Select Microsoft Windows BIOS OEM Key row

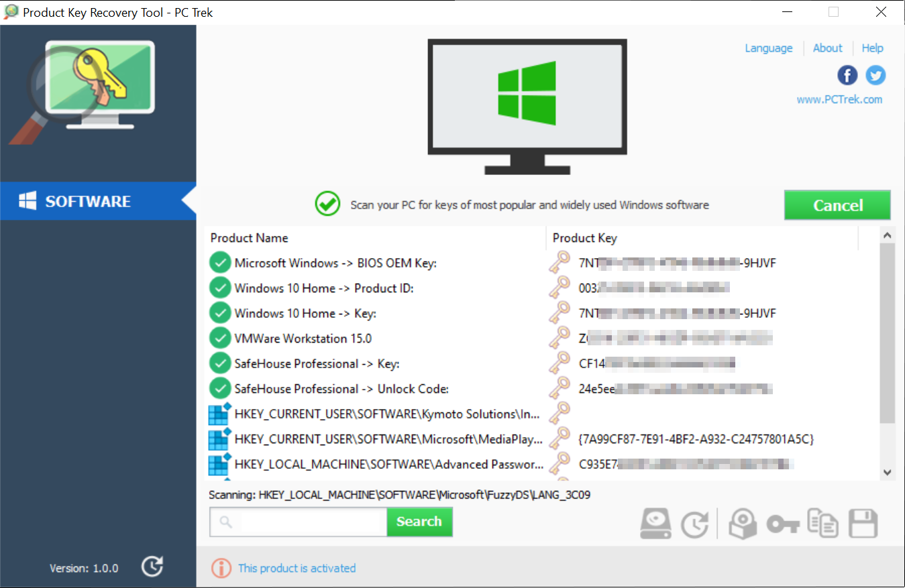[541, 263]
